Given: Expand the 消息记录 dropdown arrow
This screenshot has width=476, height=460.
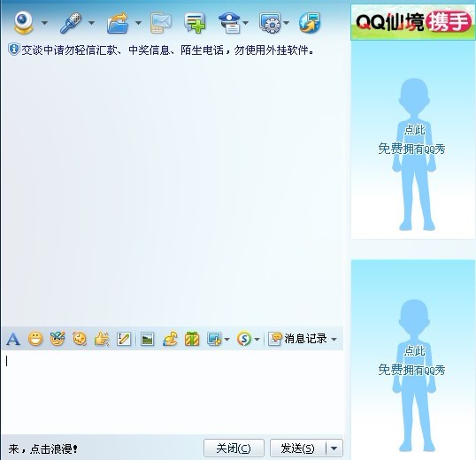Looking at the screenshot, I should click(334, 339).
